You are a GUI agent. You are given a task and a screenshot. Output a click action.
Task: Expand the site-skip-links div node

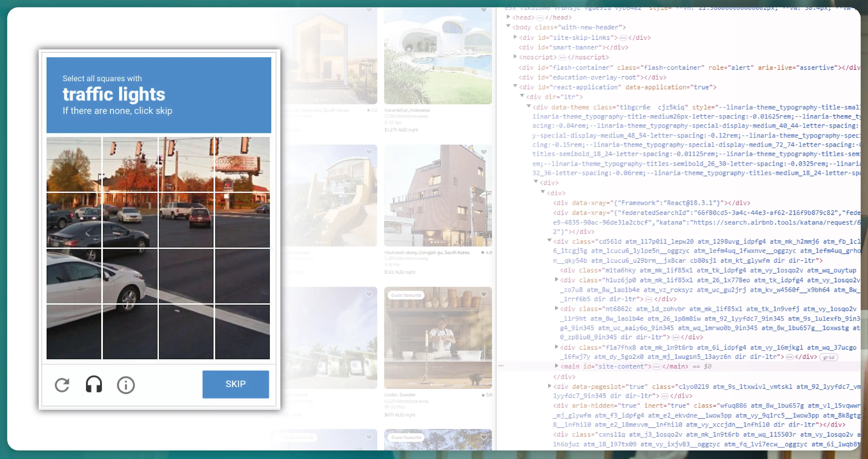pos(515,37)
